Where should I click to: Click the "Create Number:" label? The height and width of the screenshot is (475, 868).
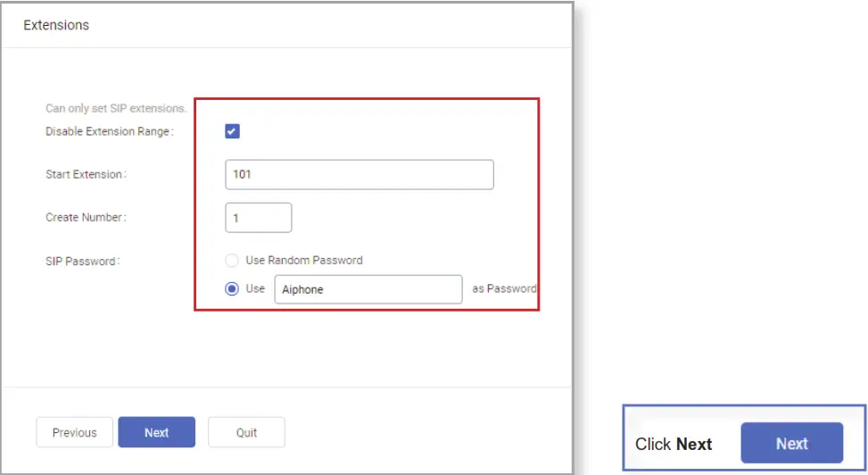(x=86, y=218)
